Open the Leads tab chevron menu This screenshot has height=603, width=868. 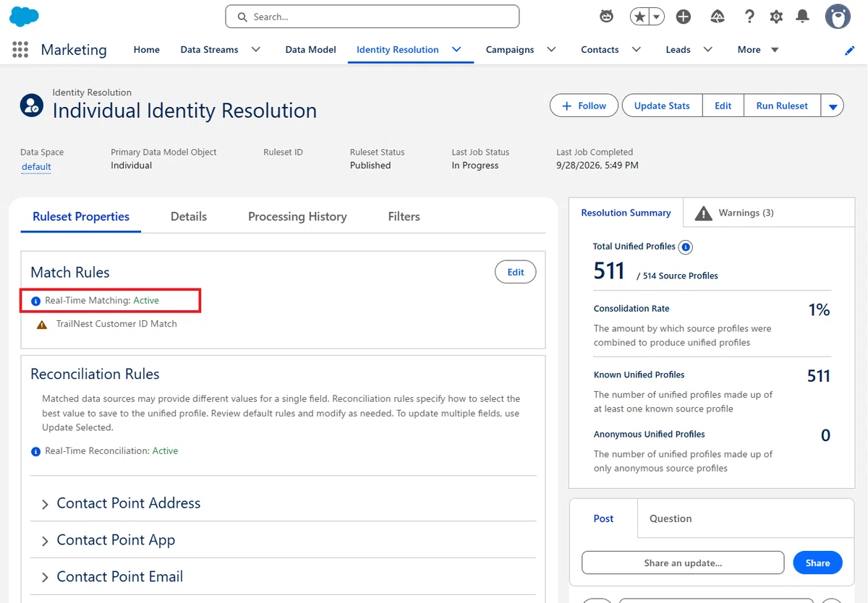click(707, 49)
